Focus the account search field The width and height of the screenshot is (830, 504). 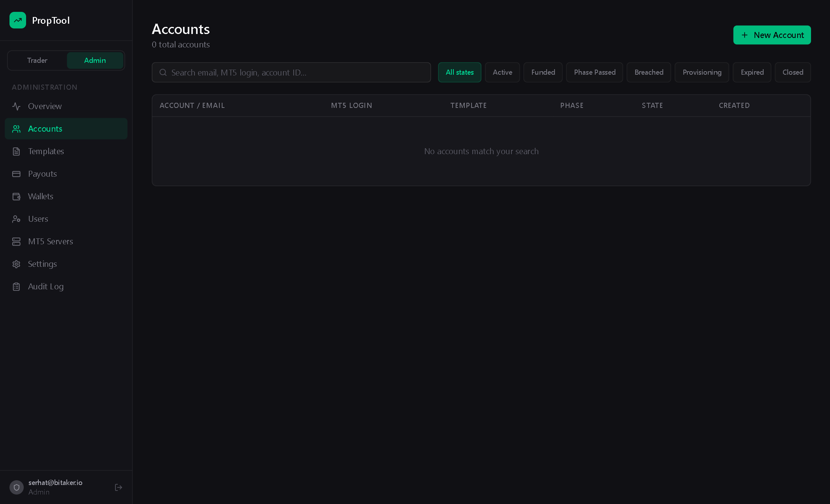tap(291, 72)
